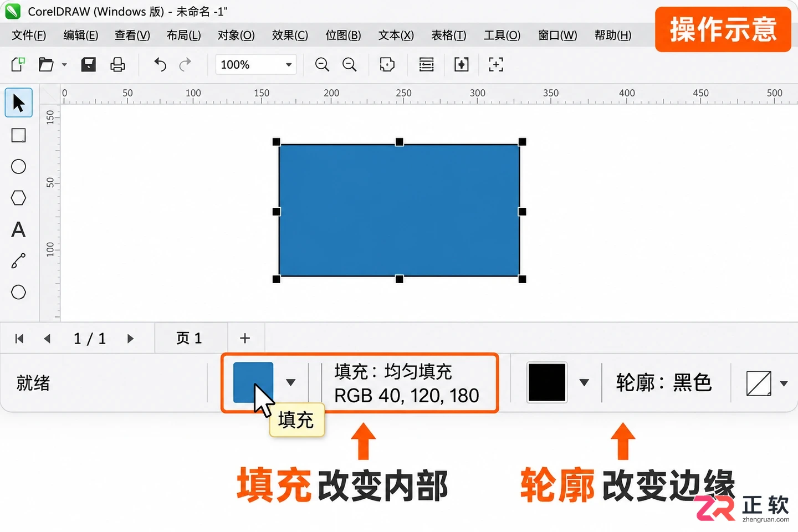798x532 pixels.
Task: Click the no-fill diagonal box icon
Action: (x=759, y=383)
